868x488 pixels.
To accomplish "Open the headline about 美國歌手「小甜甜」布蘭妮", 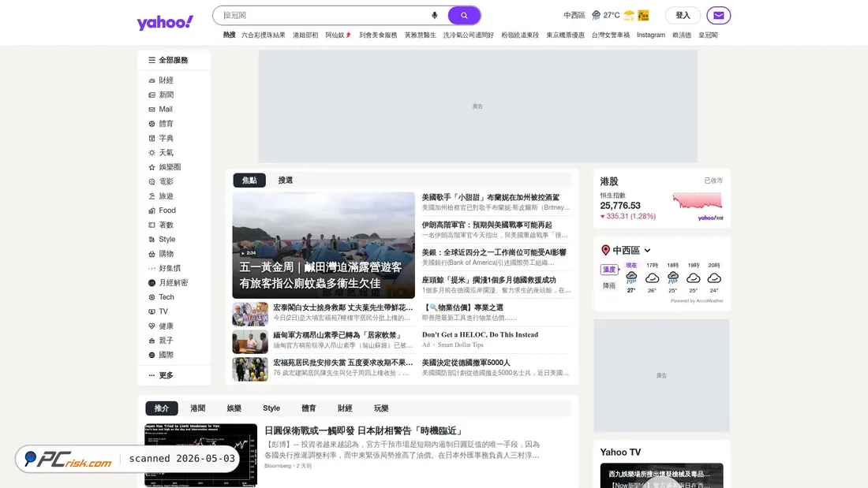I will (491, 198).
